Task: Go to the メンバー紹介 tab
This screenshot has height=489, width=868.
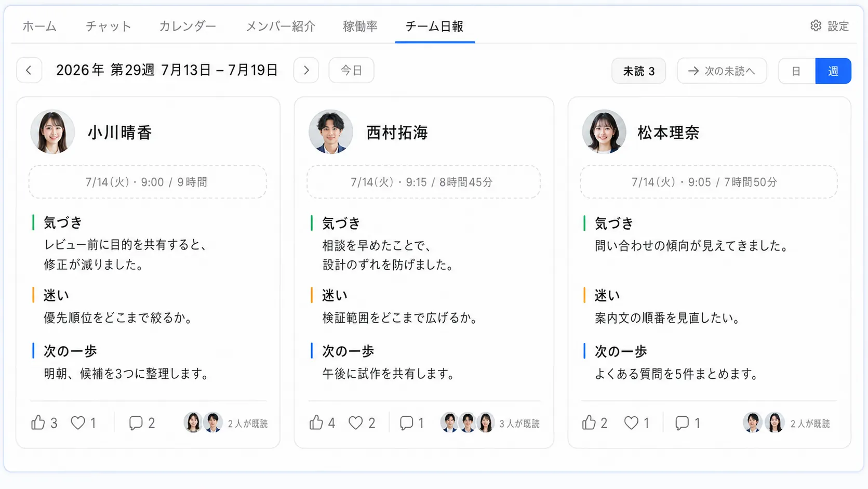Action: (281, 26)
